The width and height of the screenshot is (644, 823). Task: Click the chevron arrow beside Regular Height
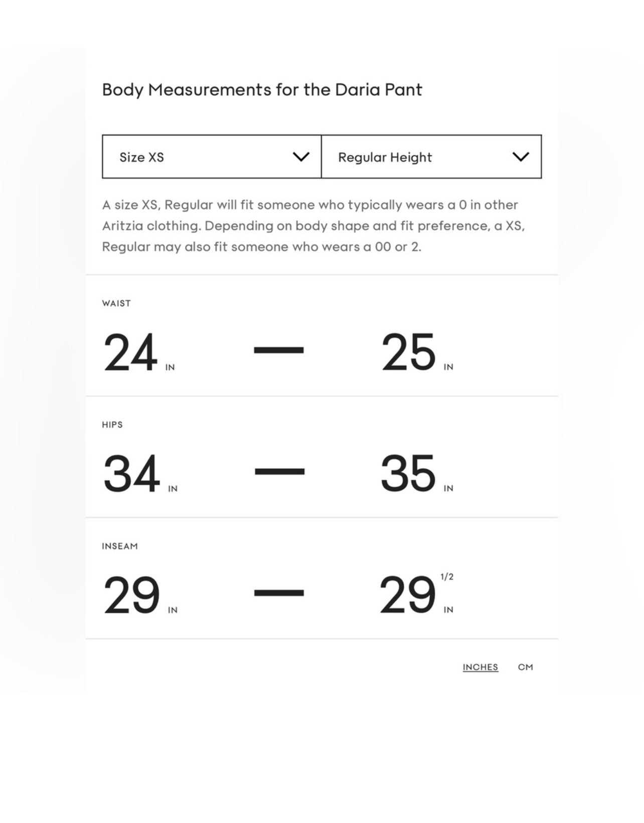[521, 157]
